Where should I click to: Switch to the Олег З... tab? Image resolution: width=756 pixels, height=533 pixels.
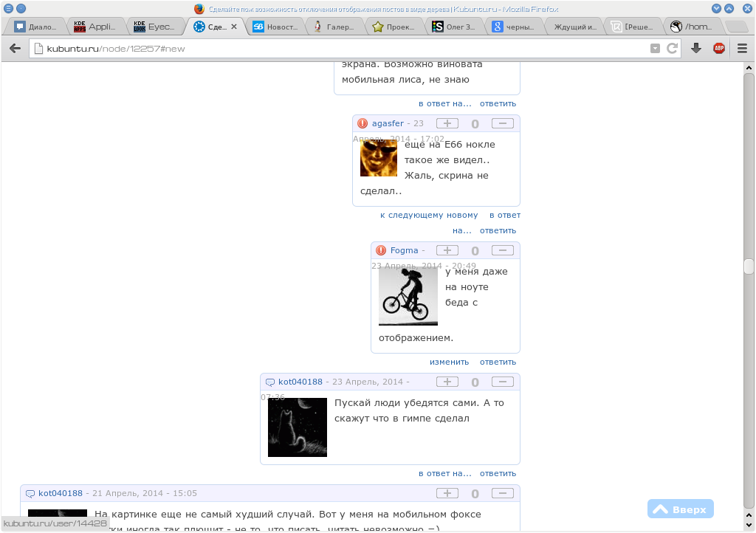454,27
